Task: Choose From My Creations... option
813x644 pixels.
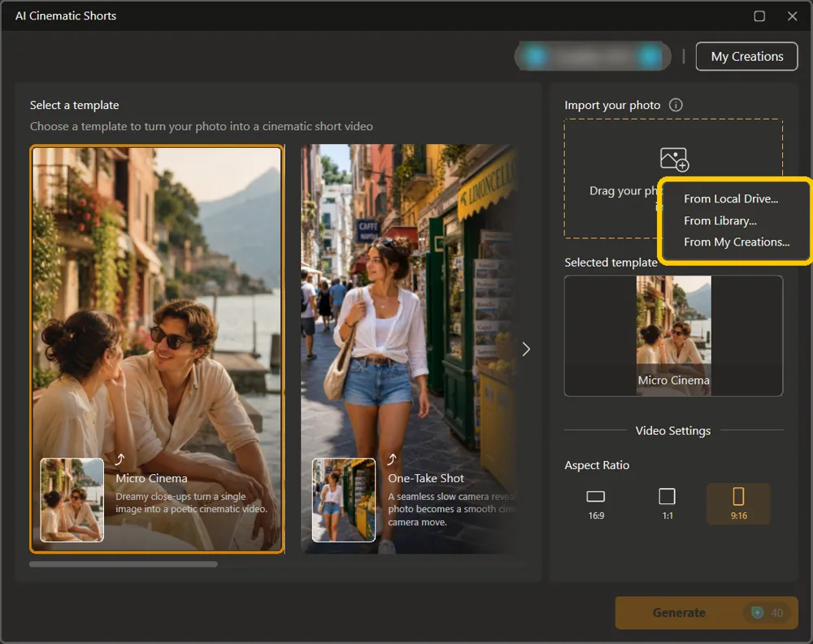Action: pos(737,242)
